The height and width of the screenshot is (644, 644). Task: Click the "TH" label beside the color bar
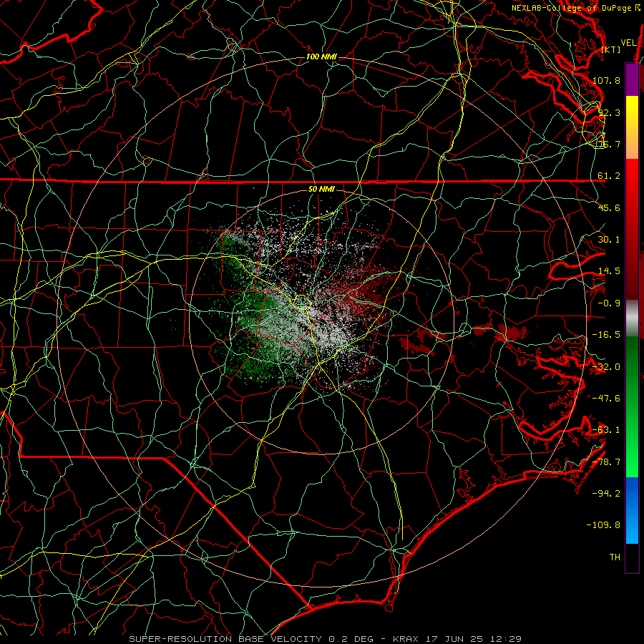[615, 557]
